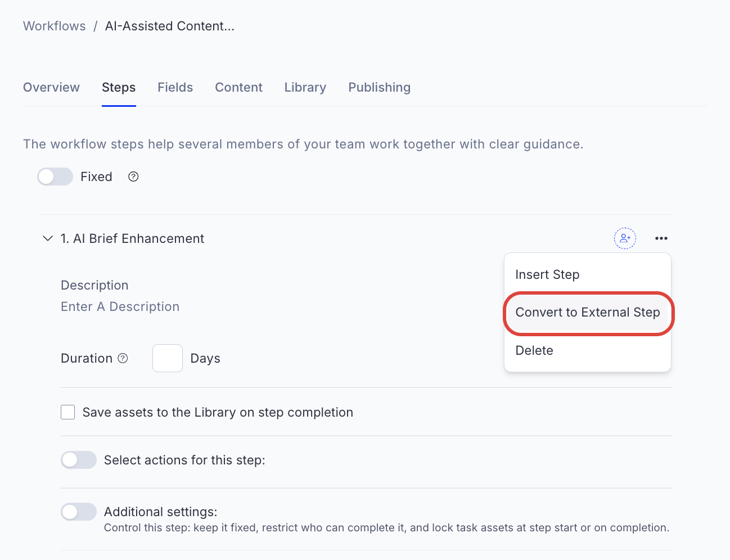The width and height of the screenshot is (730, 560).
Task: Collapse the AI Brief Enhancement step
Action: (x=48, y=238)
